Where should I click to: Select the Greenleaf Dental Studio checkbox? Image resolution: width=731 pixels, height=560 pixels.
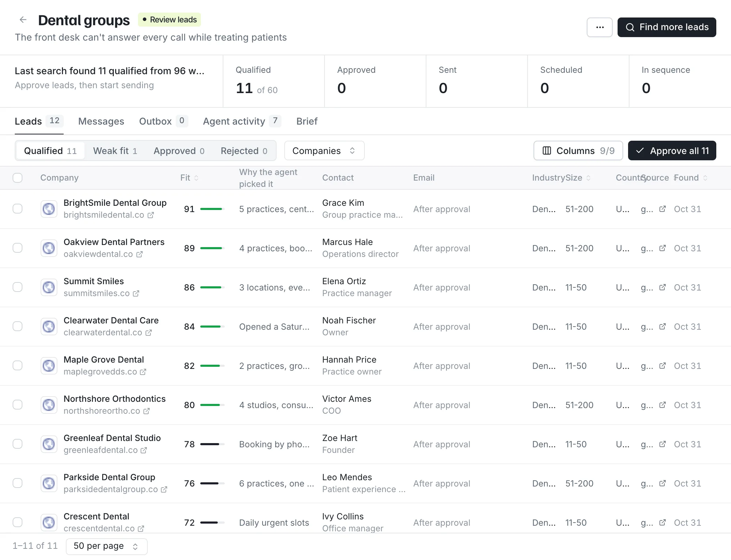point(18,444)
